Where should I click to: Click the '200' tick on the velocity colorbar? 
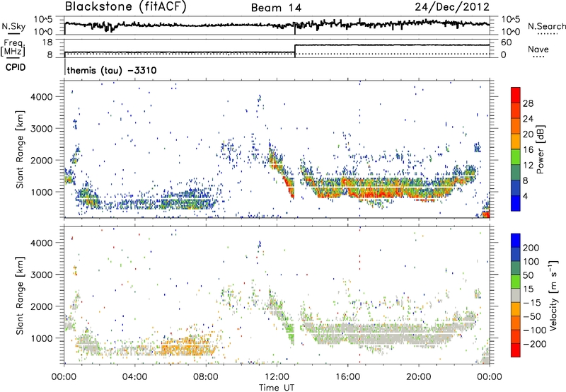(x=531, y=248)
